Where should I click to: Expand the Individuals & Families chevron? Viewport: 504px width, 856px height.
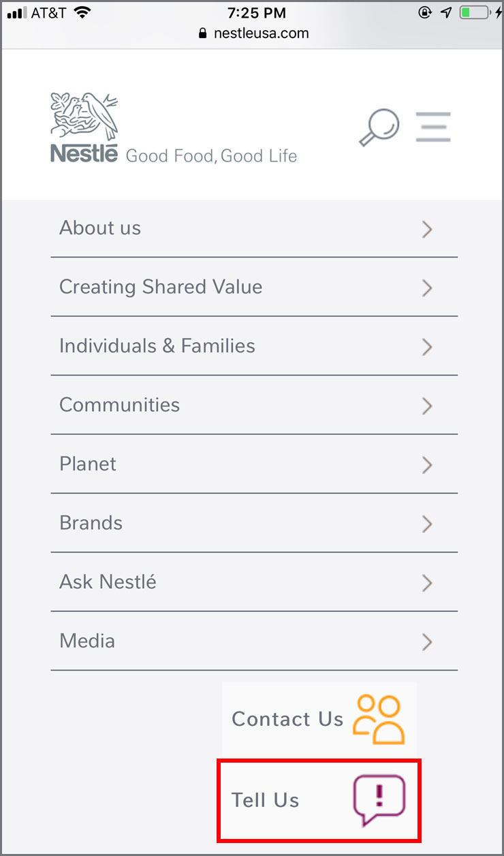click(427, 347)
